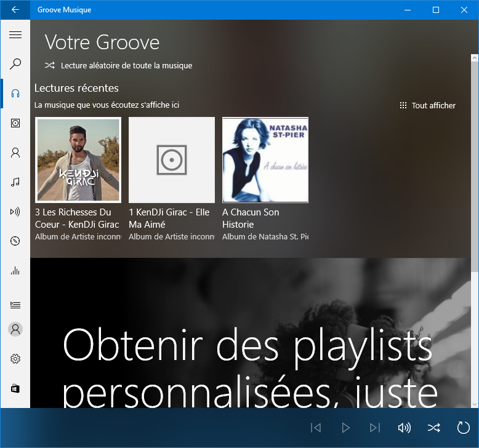The height and width of the screenshot is (448, 479).
Task: Click Tout afficher link
Action: (433, 105)
